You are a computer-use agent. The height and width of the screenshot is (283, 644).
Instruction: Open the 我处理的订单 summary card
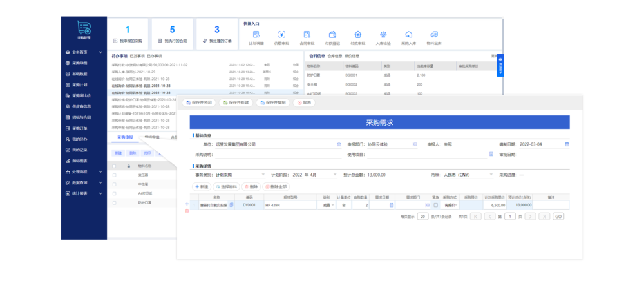tap(217, 34)
